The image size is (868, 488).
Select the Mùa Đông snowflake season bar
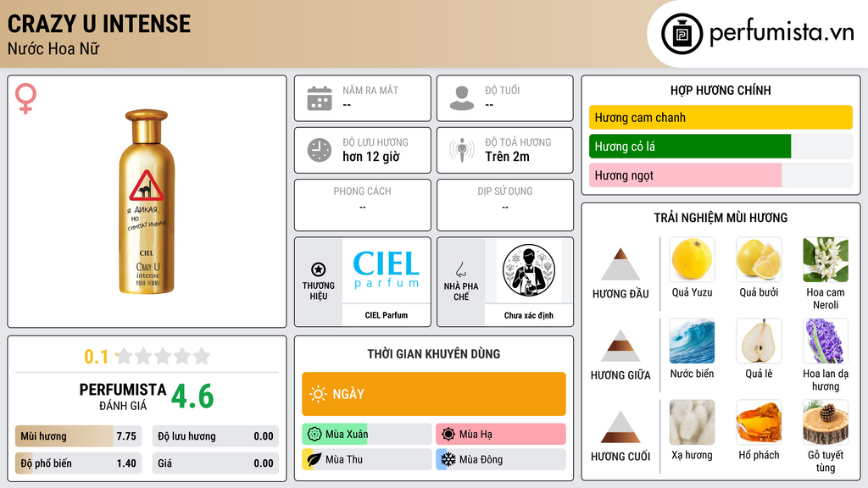pos(500,459)
